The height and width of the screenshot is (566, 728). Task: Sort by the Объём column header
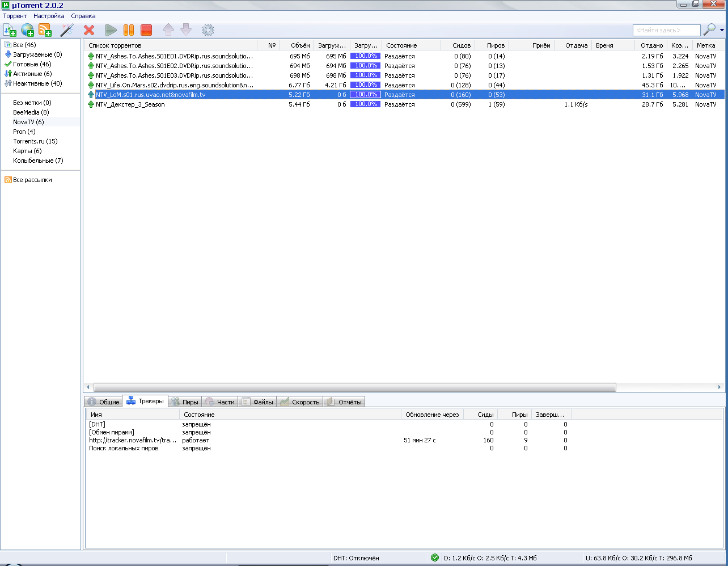click(x=297, y=45)
